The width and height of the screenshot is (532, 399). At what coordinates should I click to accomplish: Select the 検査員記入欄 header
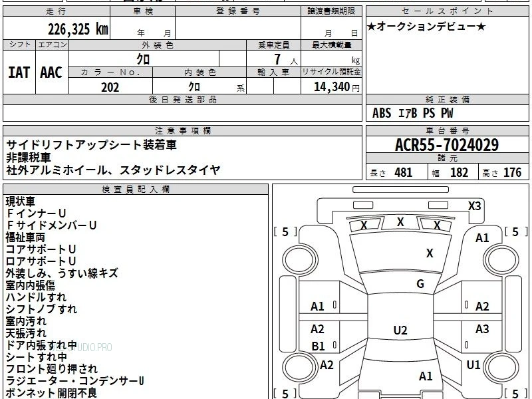coord(136,190)
